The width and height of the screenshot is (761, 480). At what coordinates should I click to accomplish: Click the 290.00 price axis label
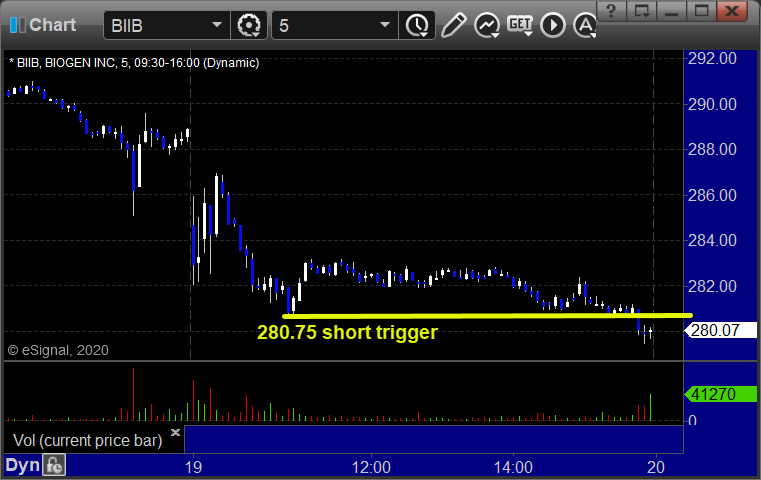(712, 104)
